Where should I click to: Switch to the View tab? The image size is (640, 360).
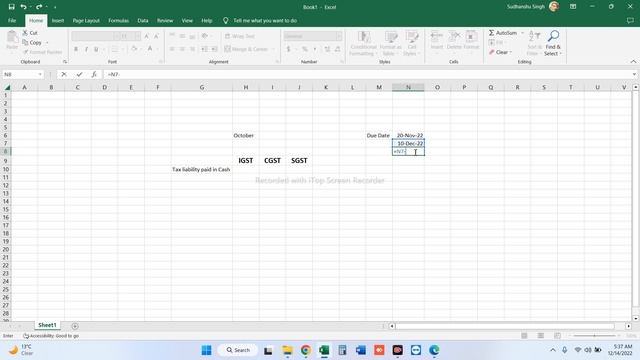click(187, 20)
